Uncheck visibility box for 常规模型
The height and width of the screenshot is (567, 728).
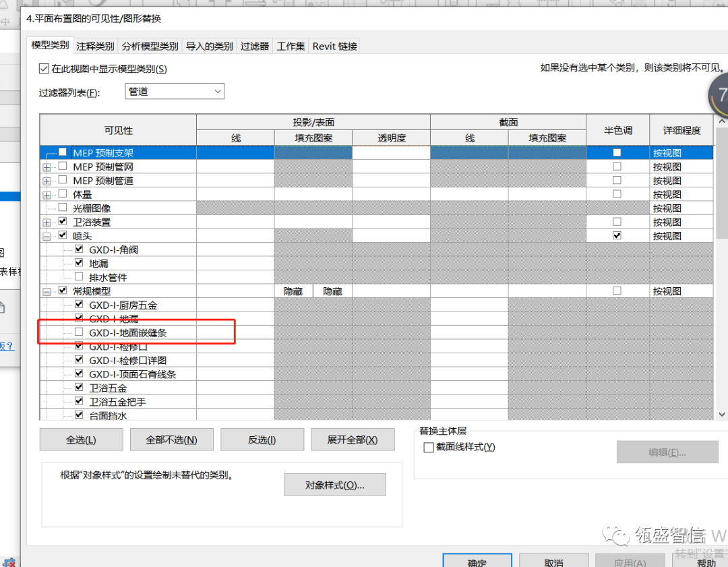coord(63,291)
